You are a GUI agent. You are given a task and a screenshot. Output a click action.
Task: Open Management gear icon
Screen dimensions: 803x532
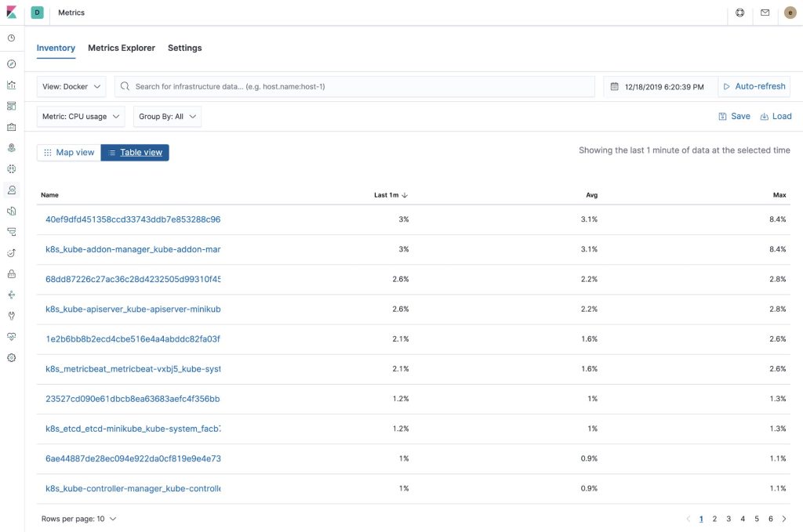[x=11, y=357]
